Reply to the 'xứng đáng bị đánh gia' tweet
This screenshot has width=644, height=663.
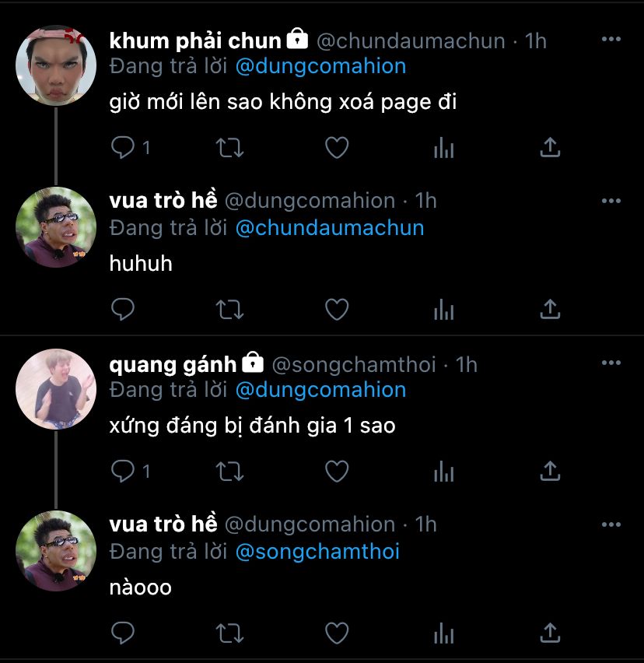click(123, 471)
